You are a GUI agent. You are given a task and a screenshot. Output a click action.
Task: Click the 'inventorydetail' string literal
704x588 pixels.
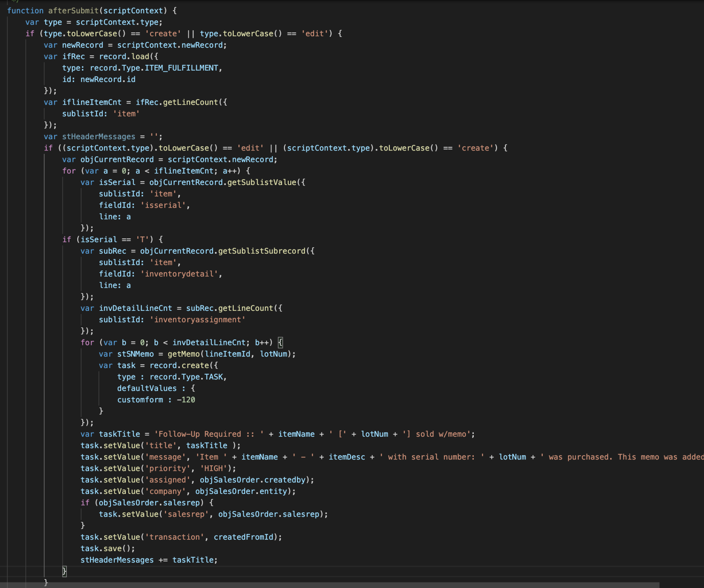(179, 274)
